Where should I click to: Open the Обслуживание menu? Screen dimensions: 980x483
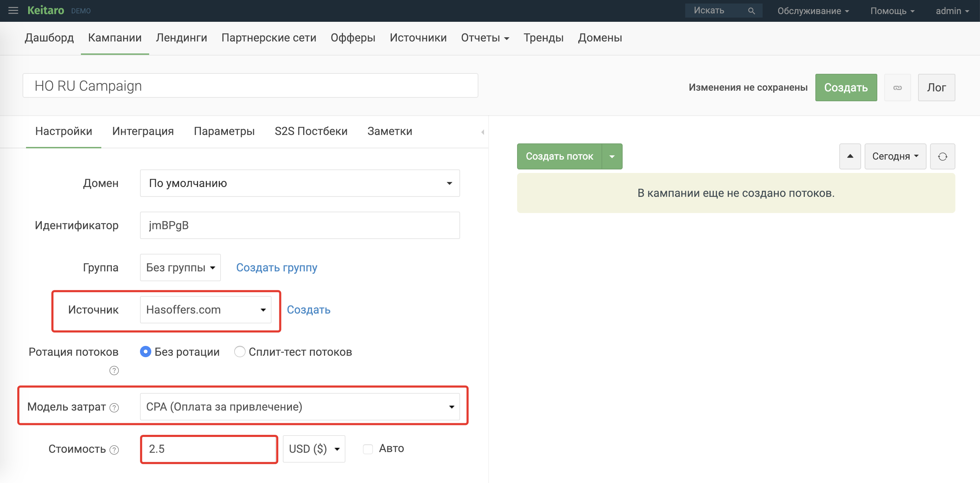pos(813,11)
